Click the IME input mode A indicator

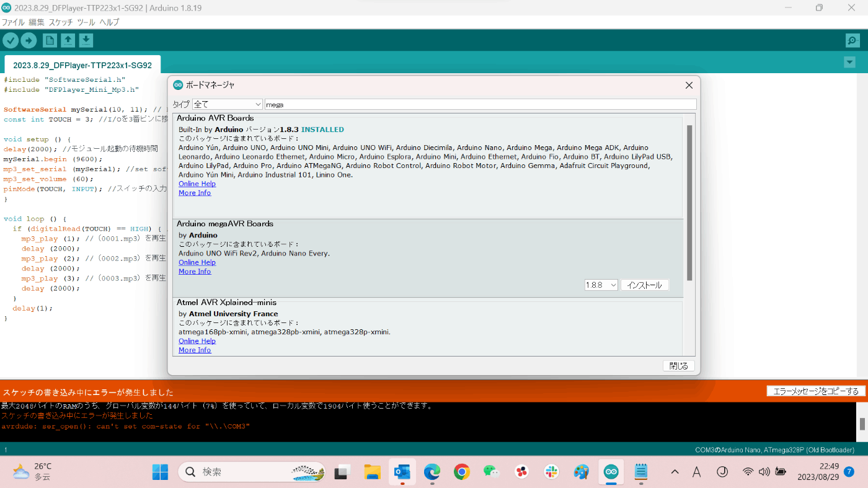697,472
